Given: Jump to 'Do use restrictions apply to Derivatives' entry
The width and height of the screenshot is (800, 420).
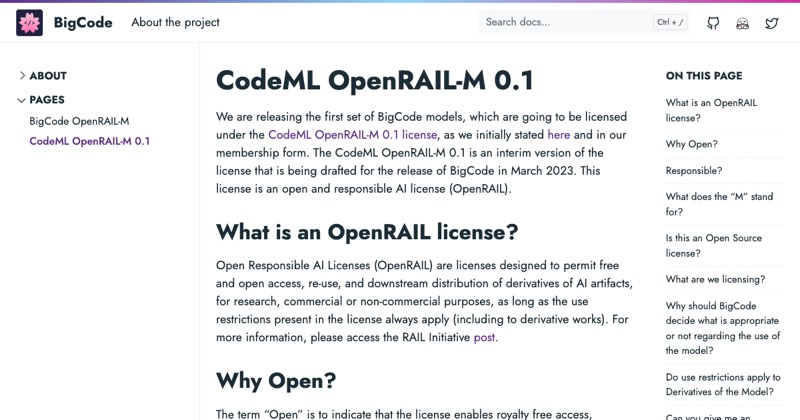Looking at the screenshot, I should (x=723, y=385).
